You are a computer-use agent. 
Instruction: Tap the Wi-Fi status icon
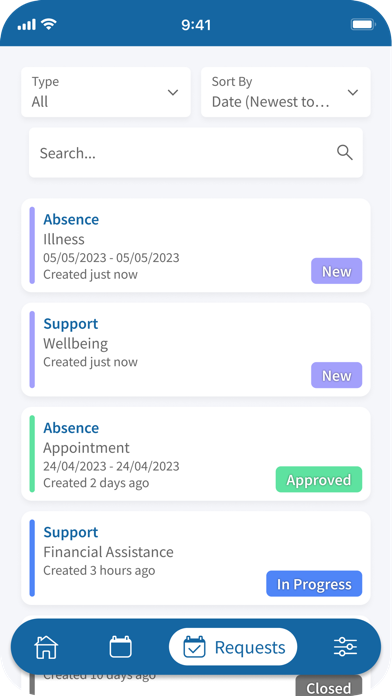point(48,24)
